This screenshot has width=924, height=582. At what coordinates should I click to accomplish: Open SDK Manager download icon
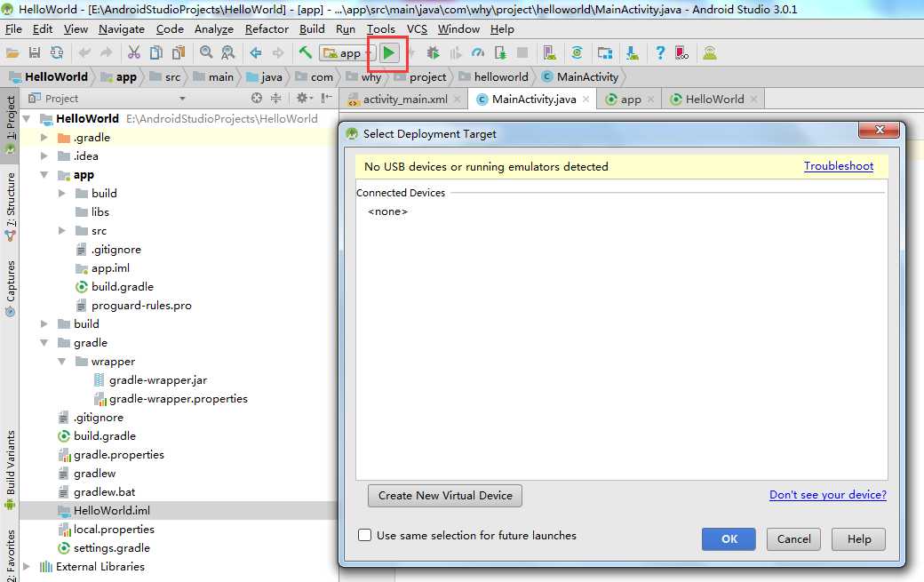pos(633,53)
